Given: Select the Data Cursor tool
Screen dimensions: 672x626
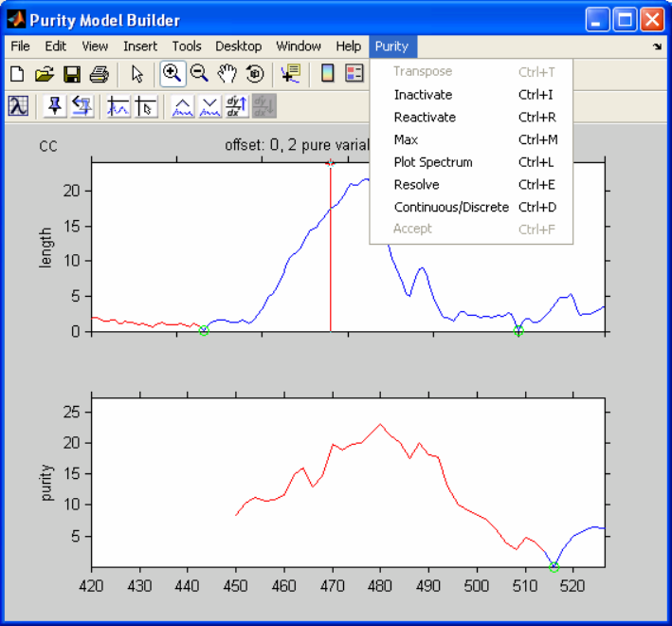Looking at the screenshot, I should pos(290,74).
